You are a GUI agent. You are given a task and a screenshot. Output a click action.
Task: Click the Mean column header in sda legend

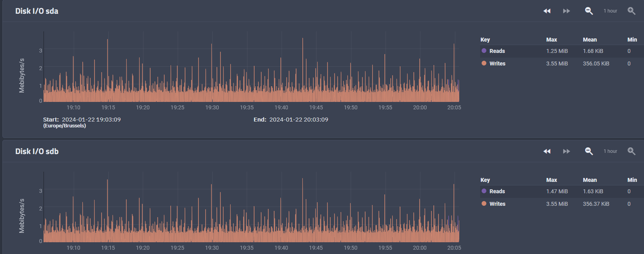click(x=590, y=40)
